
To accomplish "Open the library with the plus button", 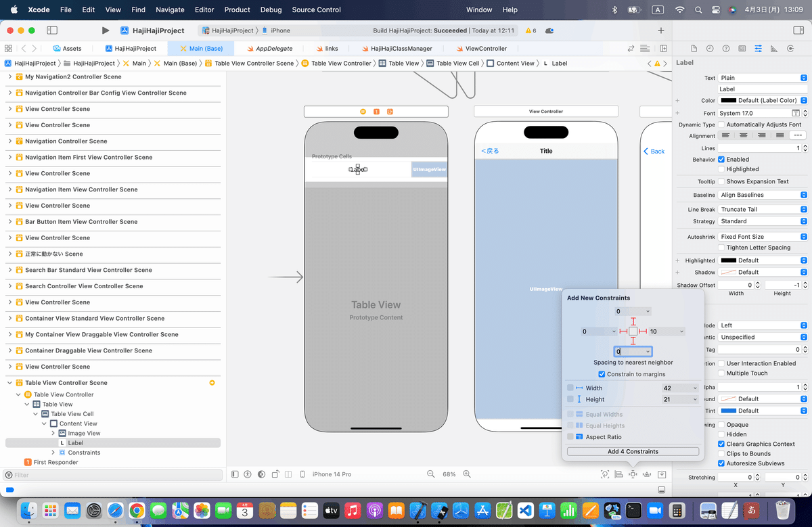I will (661, 30).
